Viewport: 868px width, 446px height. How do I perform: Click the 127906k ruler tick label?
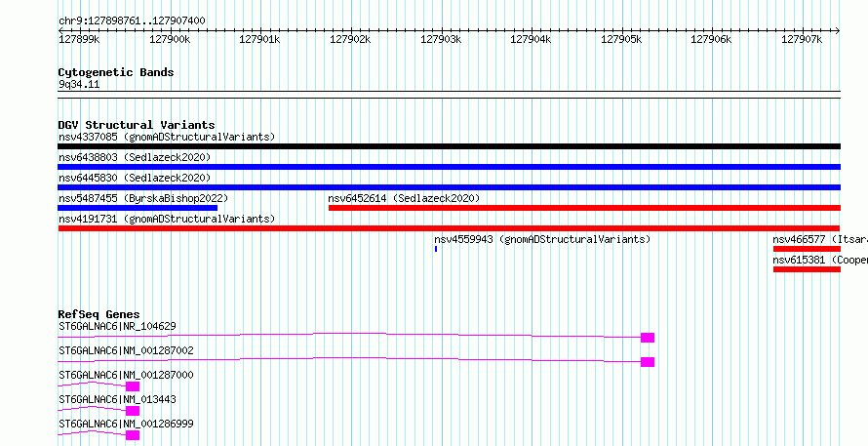click(x=711, y=39)
